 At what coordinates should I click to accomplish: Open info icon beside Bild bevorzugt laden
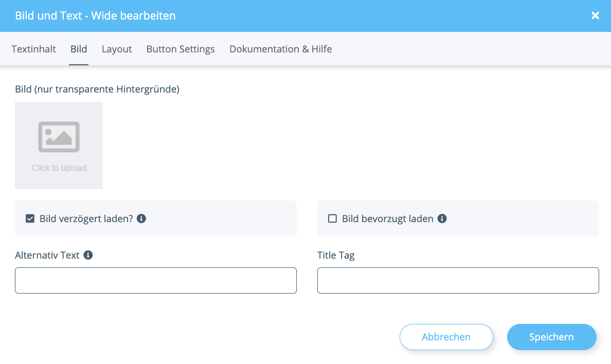tap(442, 219)
